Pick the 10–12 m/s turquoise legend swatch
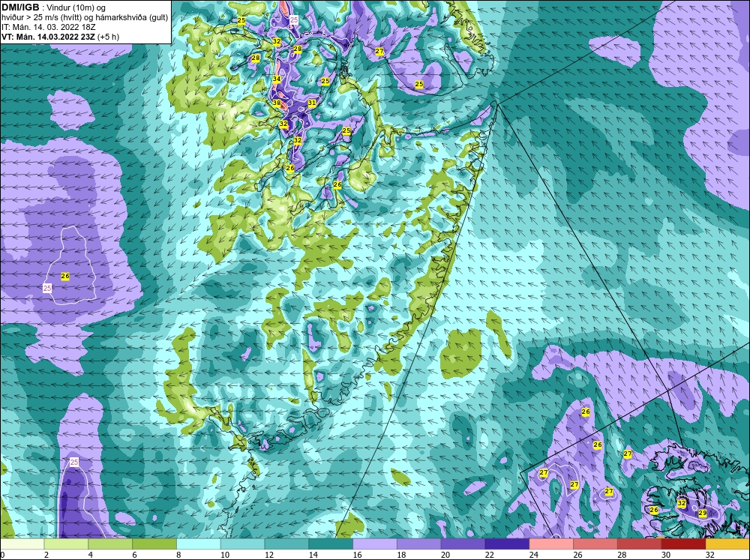This screenshot has width=750, height=560. pyautogui.click(x=242, y=544)
